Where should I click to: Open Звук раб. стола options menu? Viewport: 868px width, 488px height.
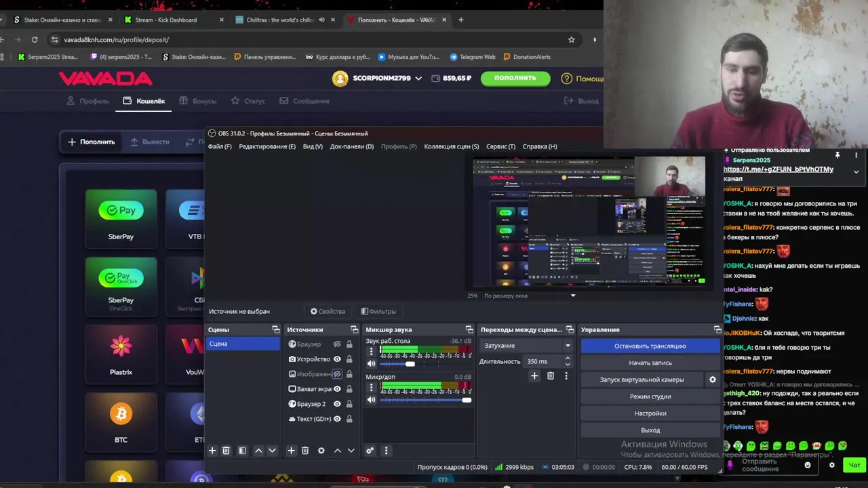(x=371, y=351)
